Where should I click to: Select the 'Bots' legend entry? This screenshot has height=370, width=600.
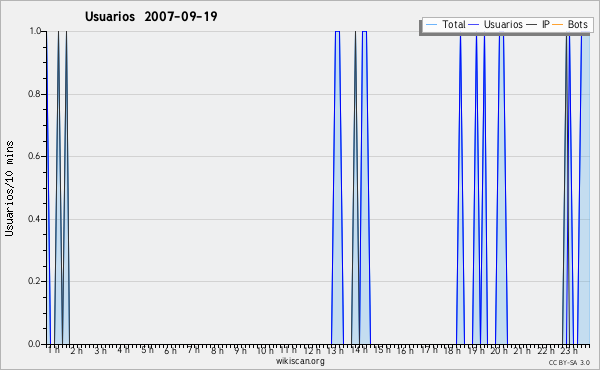pyautogui.click(x=577, y=24)
